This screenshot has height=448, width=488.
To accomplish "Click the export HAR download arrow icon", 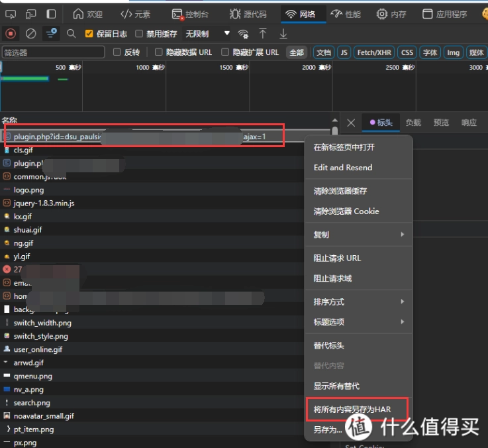I will click(283, 33).
